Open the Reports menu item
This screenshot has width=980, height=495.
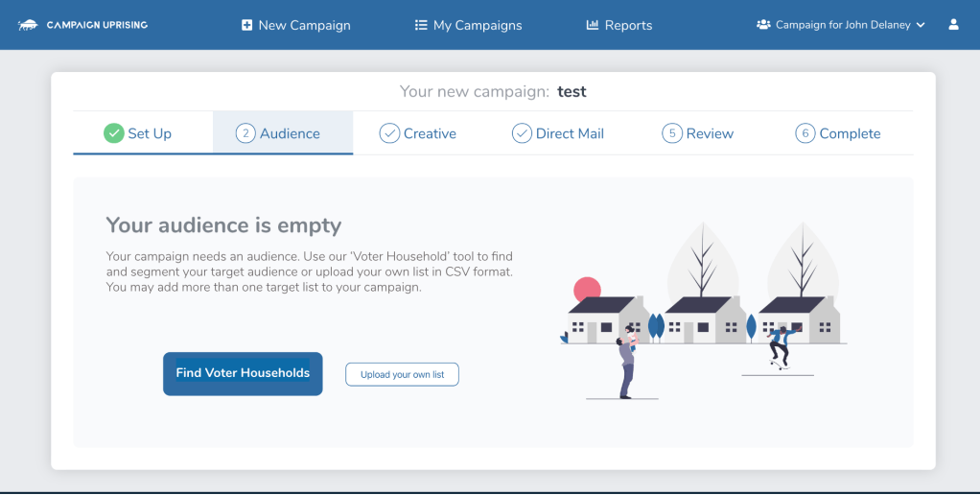tap(628, 25)
